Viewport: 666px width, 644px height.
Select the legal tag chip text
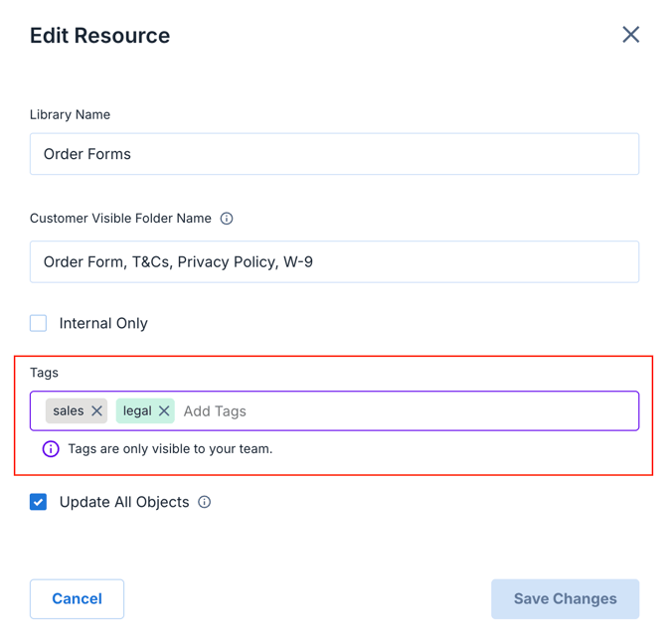(137, 410)
